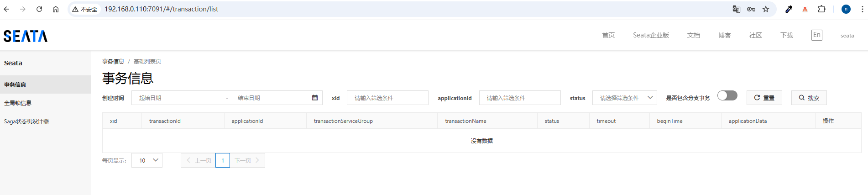This screenshot has width=868, height=195.
Task: Click the applicationId filter input
Action: tap(519, 98)
